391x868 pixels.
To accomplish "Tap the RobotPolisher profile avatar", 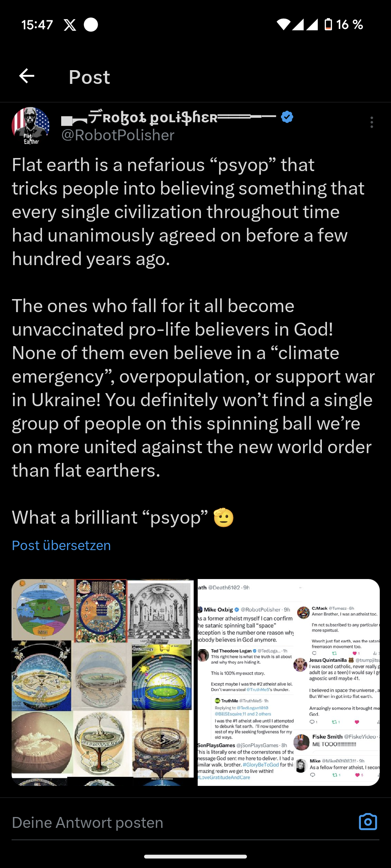I will (x=31, y=126).
